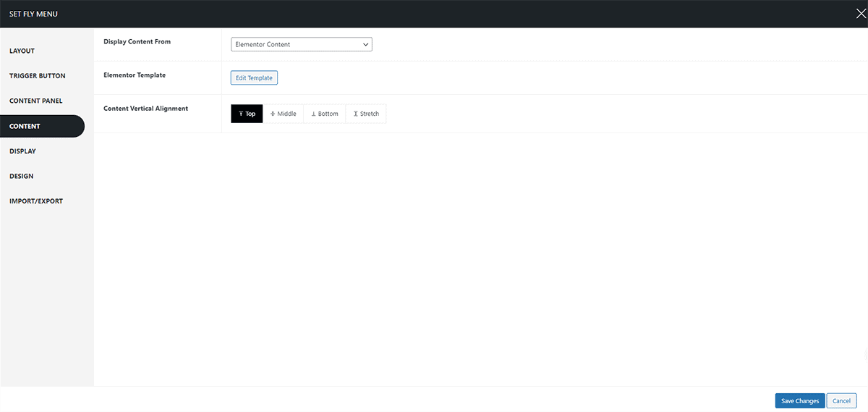
Task: Expand the Display Content From dropdown
Action: pos(302,45)
